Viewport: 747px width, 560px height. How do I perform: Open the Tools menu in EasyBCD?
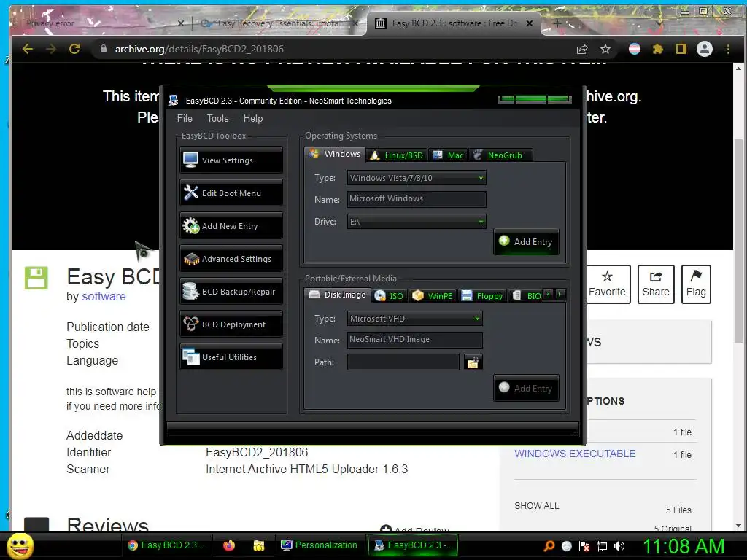(x=217, y=118)
